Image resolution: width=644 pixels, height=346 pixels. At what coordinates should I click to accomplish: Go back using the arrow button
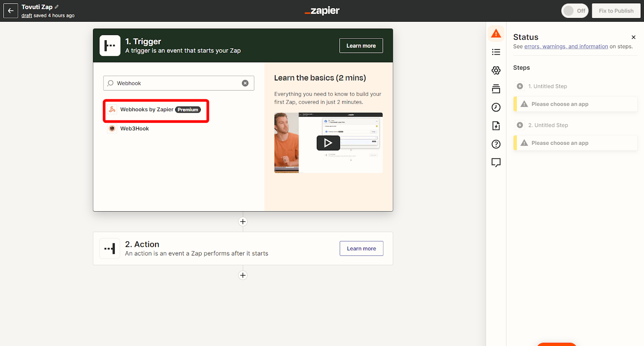tap(11, 11)
